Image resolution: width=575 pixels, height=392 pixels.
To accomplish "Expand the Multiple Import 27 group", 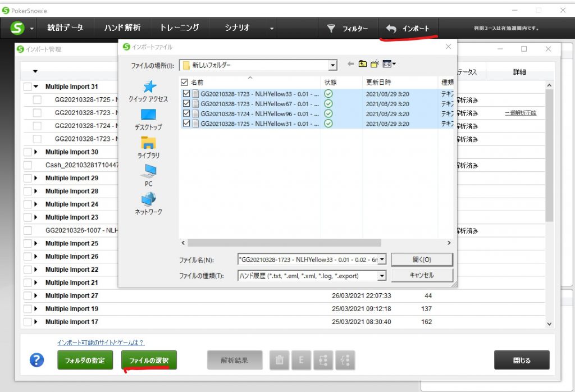I will [36, 295].
